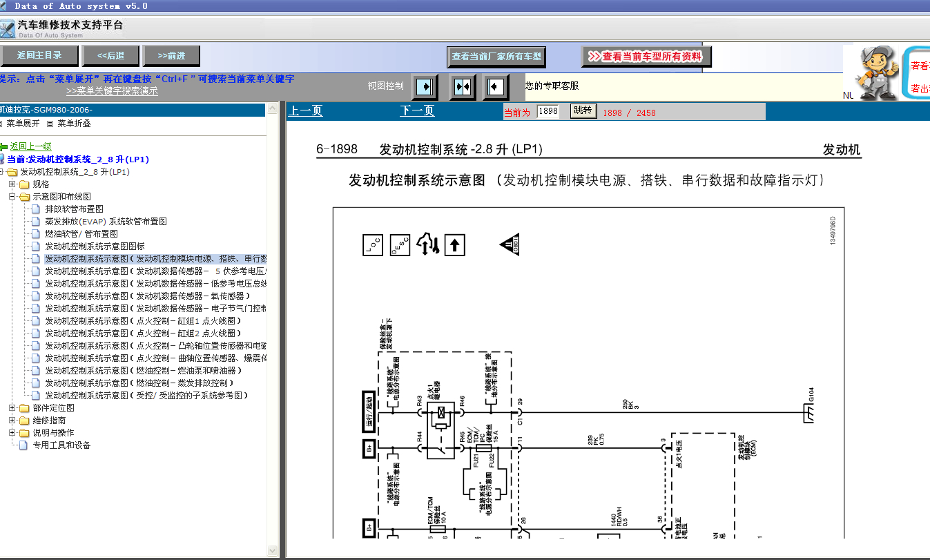The height and width of the screenshot is (560, 930).
Task: Go back with the <<后退 button
Action: 110,56
